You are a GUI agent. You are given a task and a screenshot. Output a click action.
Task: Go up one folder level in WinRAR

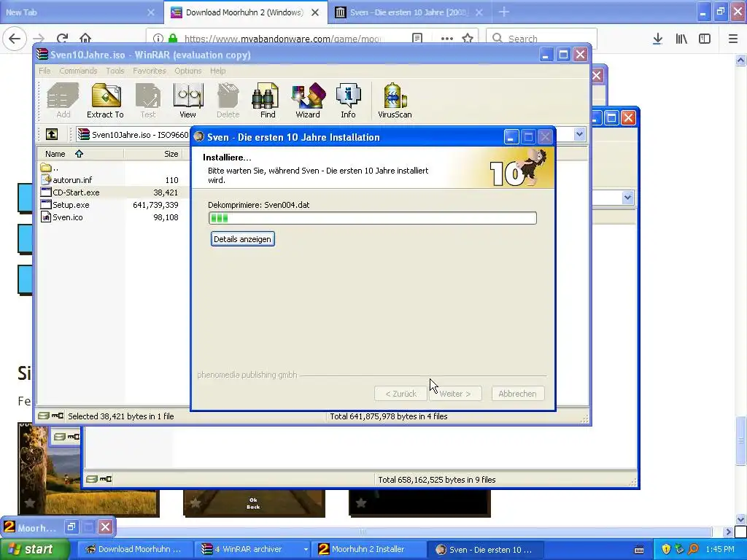coord(52,134)
